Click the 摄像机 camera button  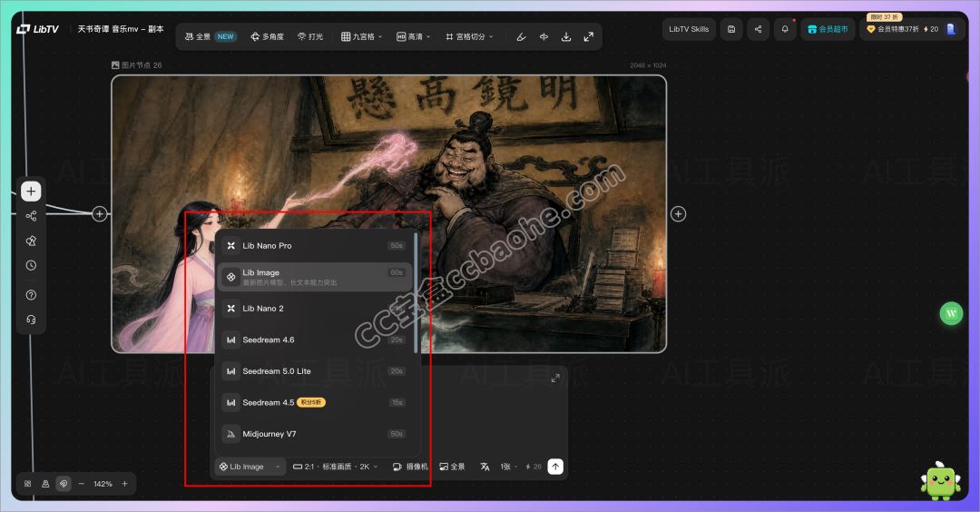click(410, 467)
